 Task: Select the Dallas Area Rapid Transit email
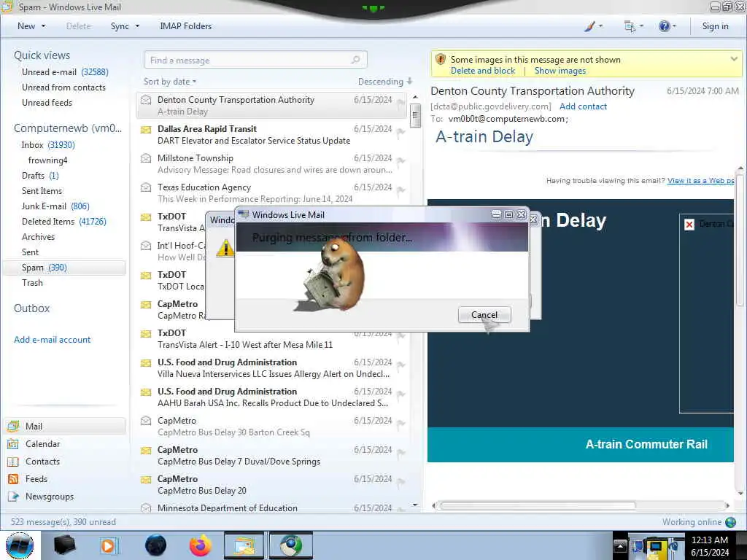(271, 135)
